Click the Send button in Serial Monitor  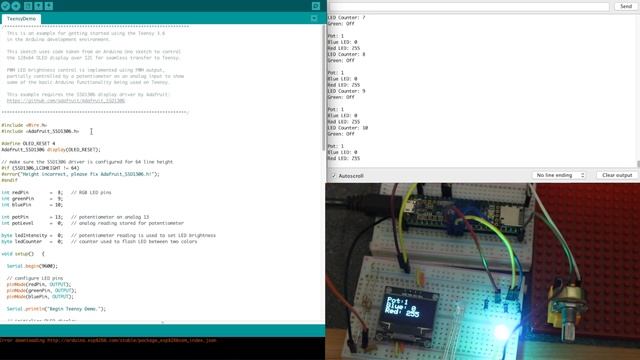[626, 7]
